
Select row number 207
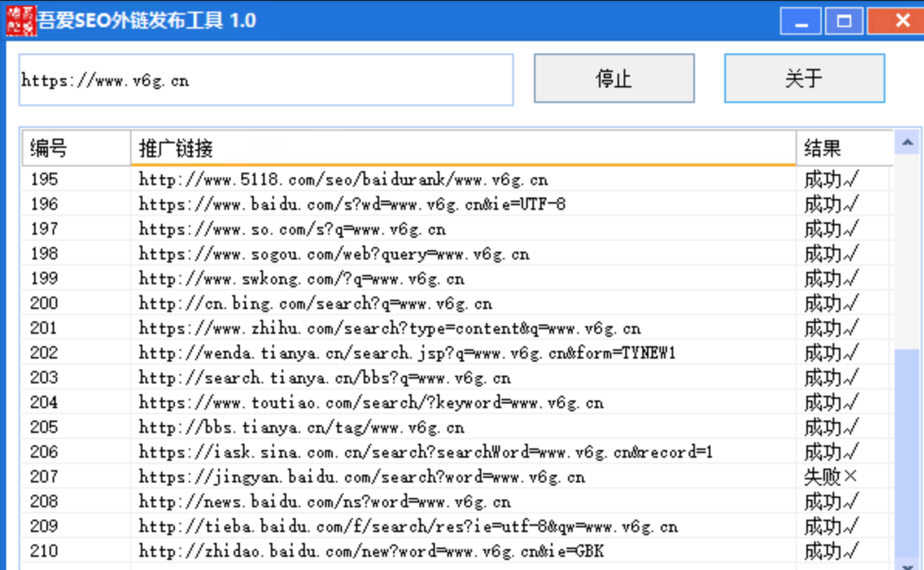44,476
